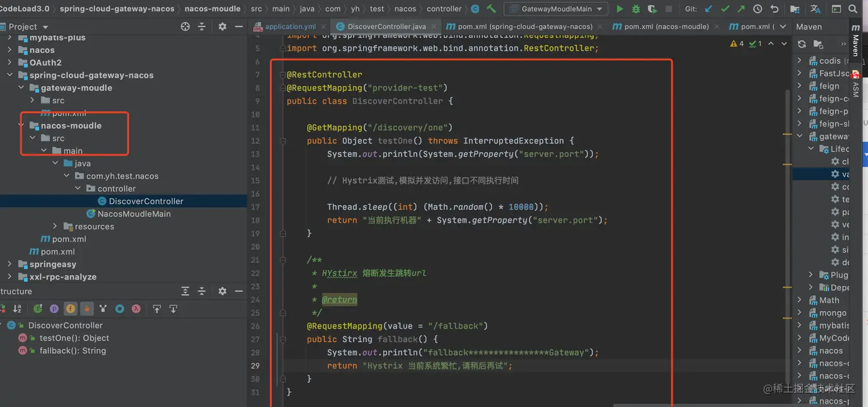Rollback changes with the undo arrow icon
The width and height of the screenshot is (868, 407).
pos(774,9)
